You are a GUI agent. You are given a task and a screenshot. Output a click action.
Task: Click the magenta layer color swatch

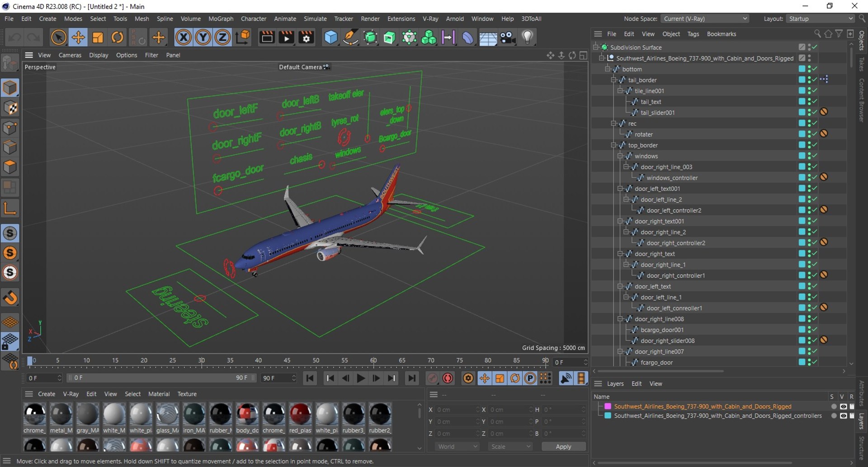tap(608, 406)
